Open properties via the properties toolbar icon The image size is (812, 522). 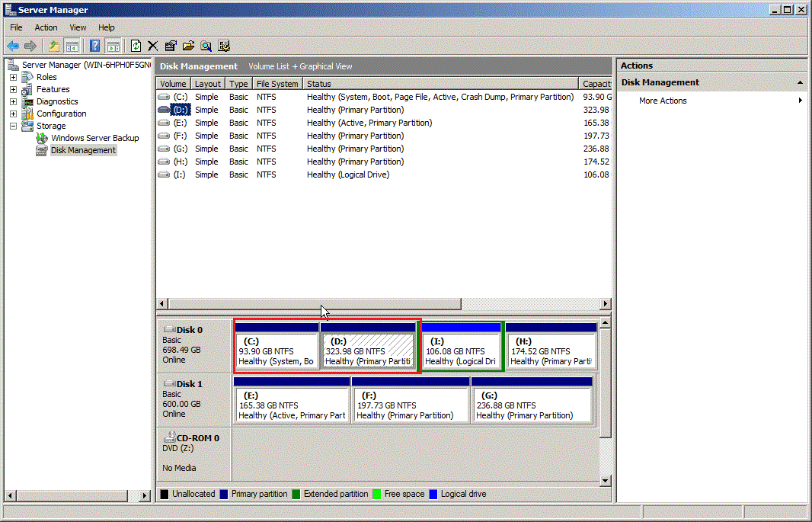coord(171,46)
